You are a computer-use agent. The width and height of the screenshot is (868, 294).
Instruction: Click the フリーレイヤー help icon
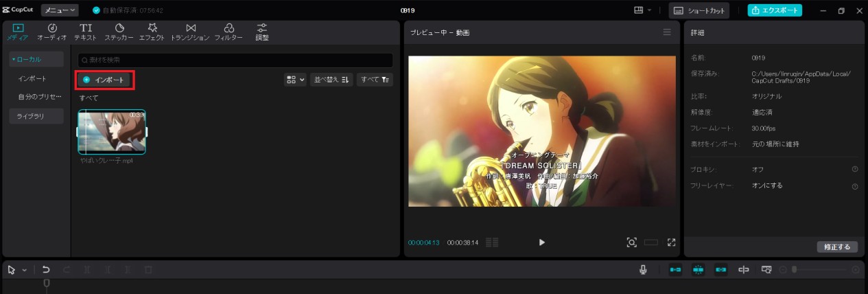click(855, 186)
